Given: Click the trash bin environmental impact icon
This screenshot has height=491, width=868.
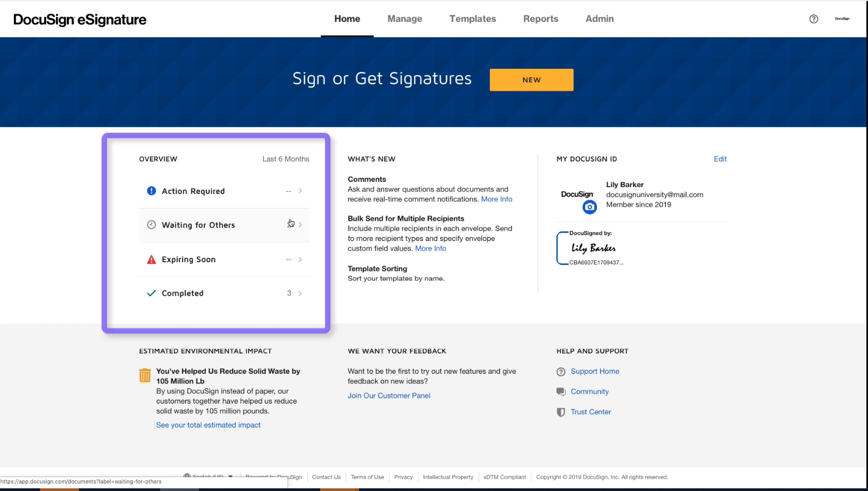Looking at the screenshot, I should click(x=145, y=375).
